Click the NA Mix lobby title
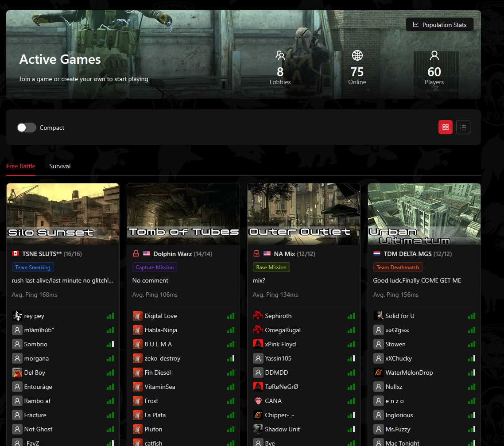504x446 pixels. (x=284, y=254)
